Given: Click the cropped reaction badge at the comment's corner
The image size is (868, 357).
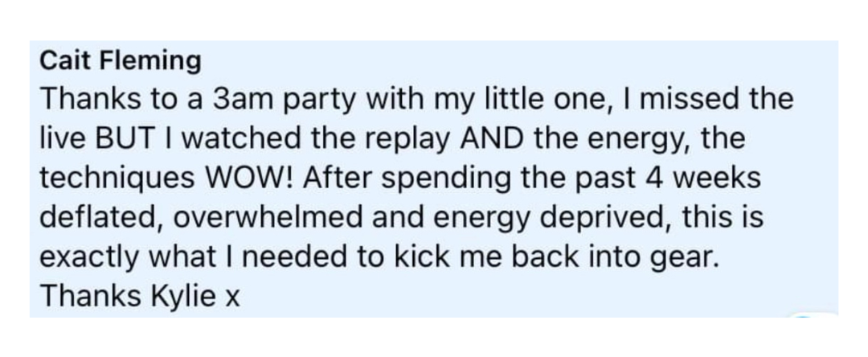Looking at the screenshot, I should point(813,314).
